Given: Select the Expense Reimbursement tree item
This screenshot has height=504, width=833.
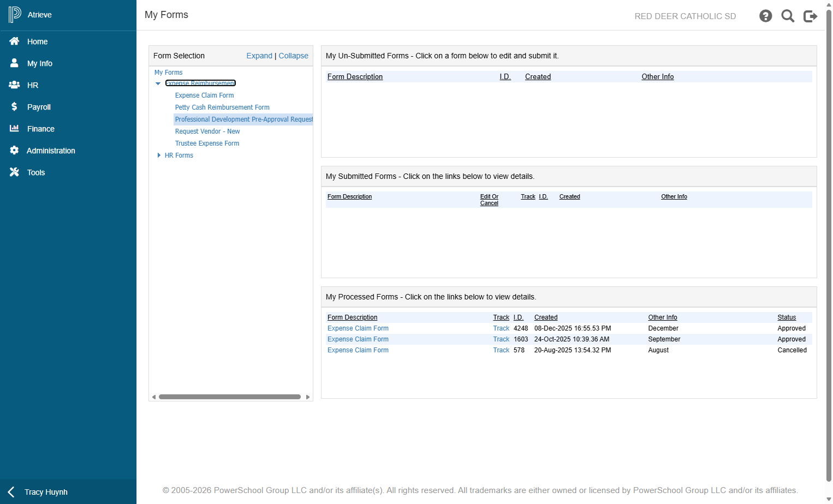Looking at the screenshot, I should 200,83.
